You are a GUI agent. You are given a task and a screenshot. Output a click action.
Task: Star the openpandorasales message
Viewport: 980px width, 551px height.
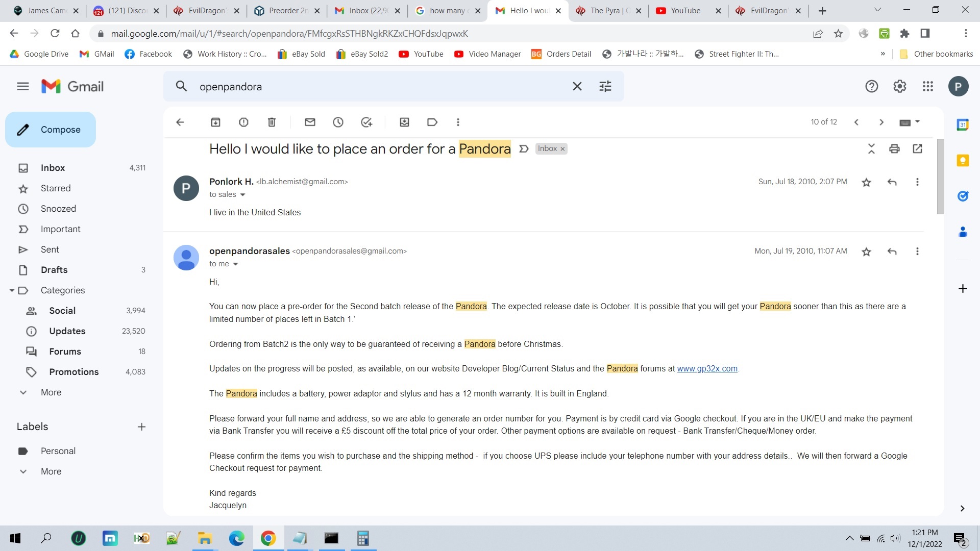coord(866,252)
